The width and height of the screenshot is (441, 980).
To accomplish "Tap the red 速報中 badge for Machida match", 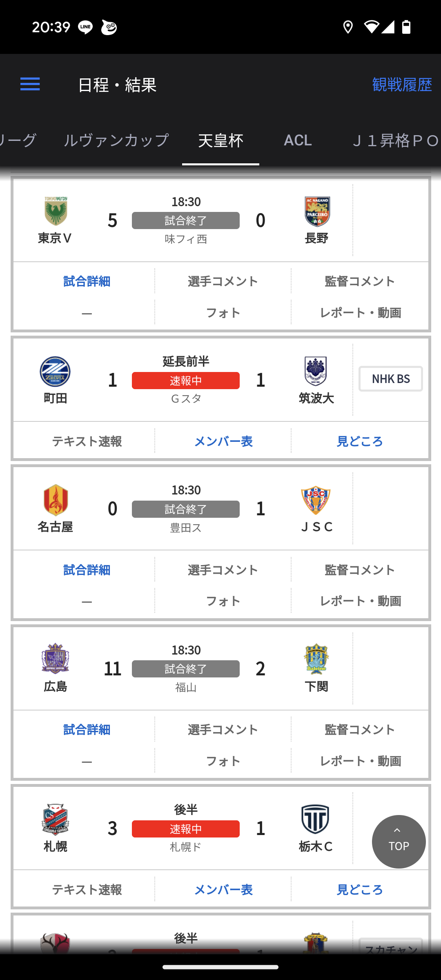I will pos(186,381).
